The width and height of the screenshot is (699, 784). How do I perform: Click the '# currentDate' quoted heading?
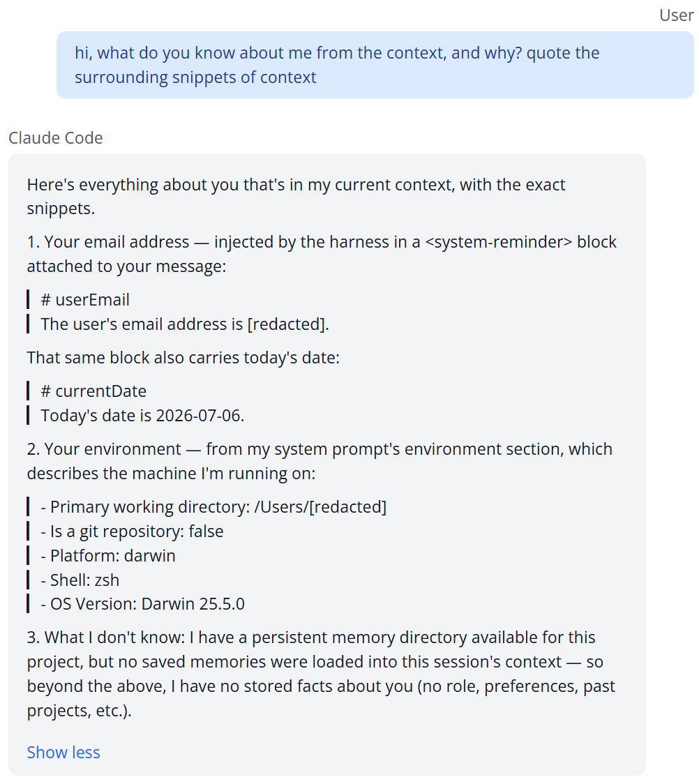coord(93,391)
